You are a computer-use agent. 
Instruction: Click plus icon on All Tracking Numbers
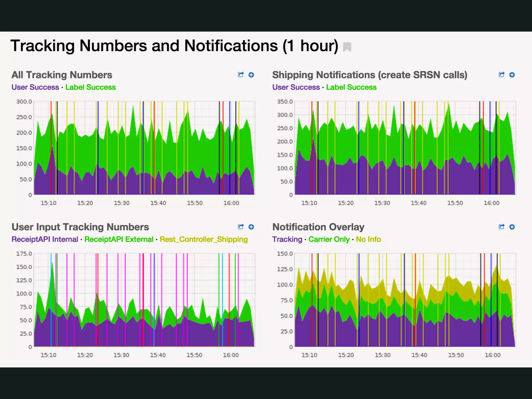(x=251, y=75)
